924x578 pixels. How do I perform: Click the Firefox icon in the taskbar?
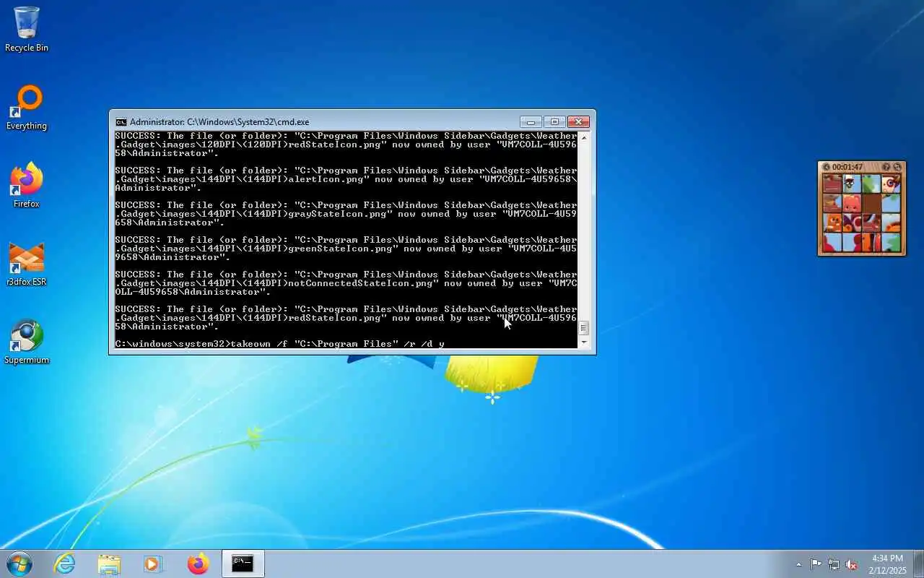point(198,564)
